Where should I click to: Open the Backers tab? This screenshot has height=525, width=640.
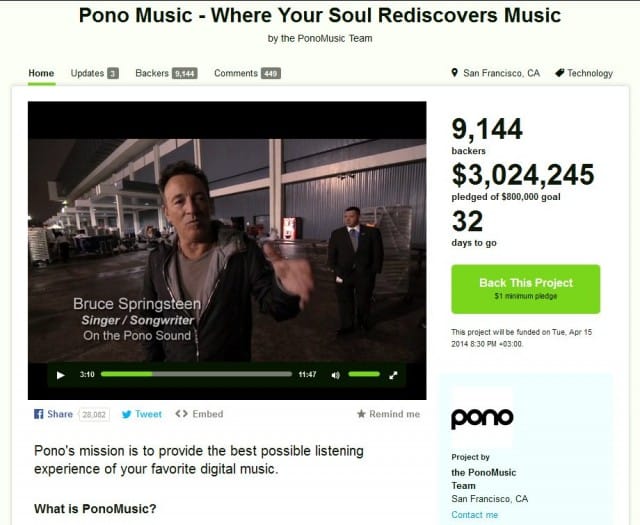coord(166,73)
